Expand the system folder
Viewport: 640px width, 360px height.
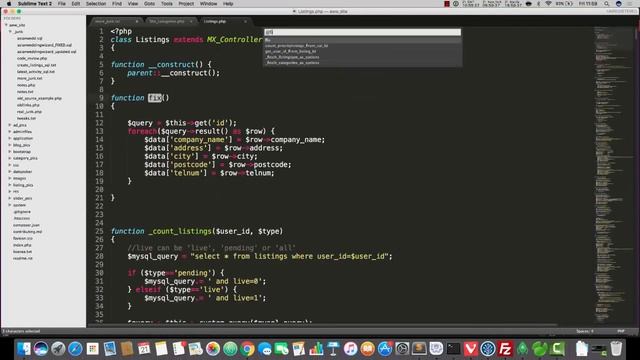tap(10, 205)
